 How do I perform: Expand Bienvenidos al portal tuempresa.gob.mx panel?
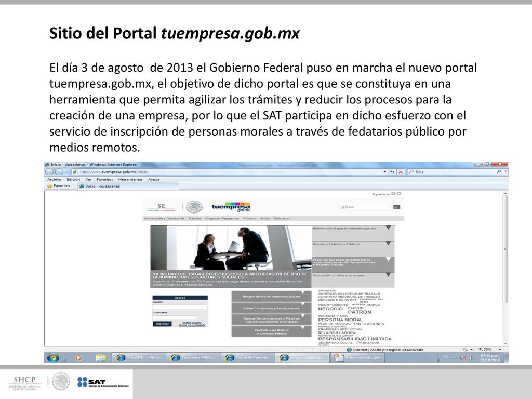pyautogui.click(x=353, y=233)
